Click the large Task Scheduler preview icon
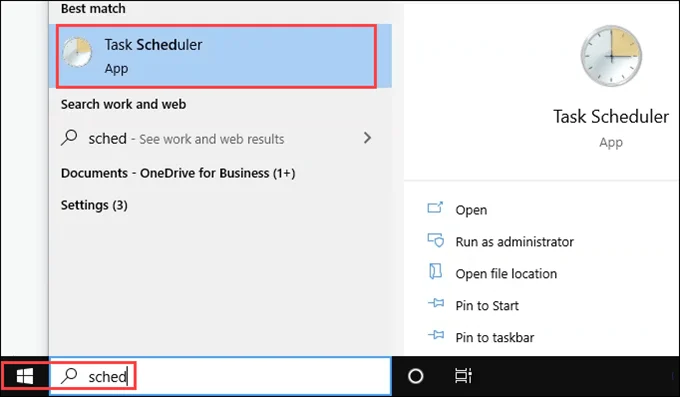 611,56
